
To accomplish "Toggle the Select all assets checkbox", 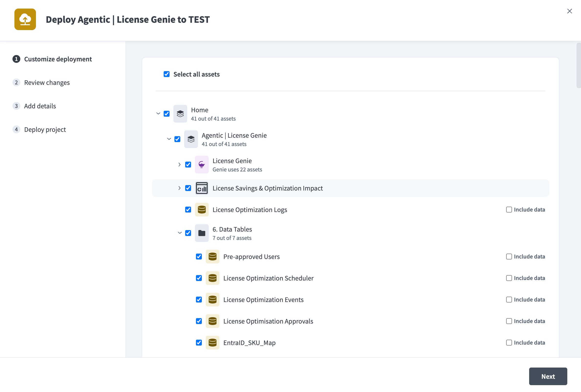I will (x=167, y=74).
